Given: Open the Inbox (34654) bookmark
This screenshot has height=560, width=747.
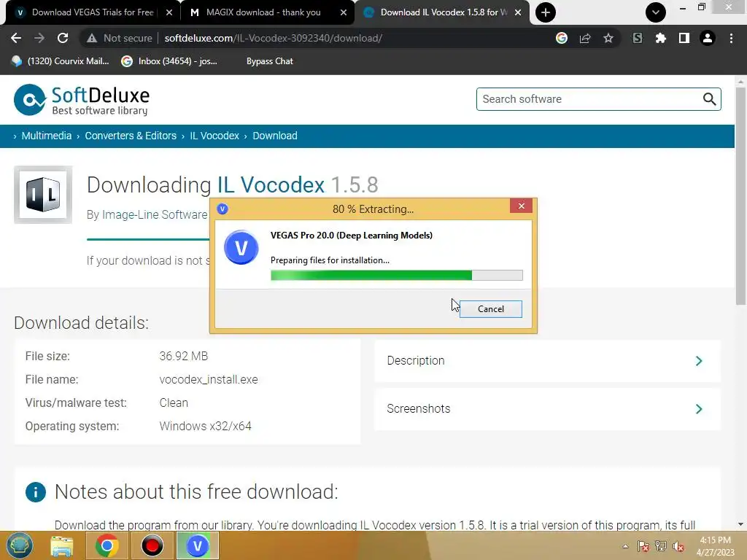Looking at the screenshot, I should coord(169,61).
